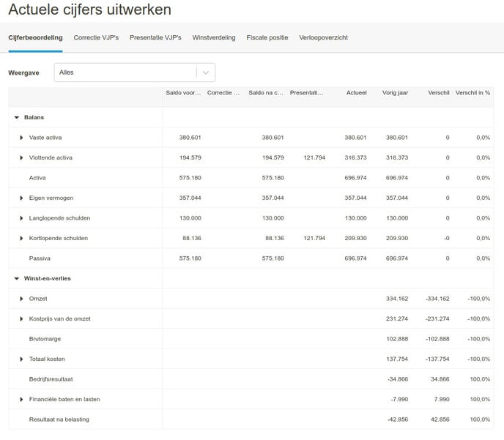Click Financiële baten Vorig jaar value -7.990
Viewport: 504px width, 440px height.
pyautogui.click(x=399, y=399)
